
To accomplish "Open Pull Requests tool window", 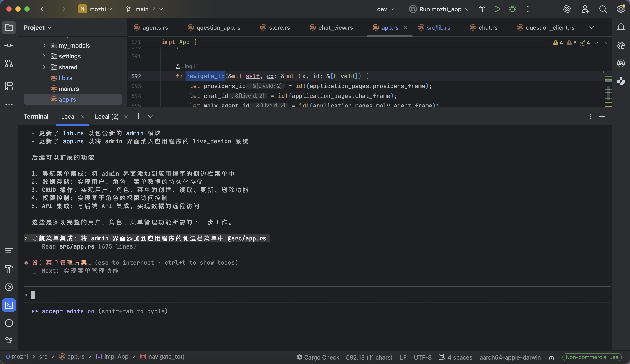I will (9, 63).
